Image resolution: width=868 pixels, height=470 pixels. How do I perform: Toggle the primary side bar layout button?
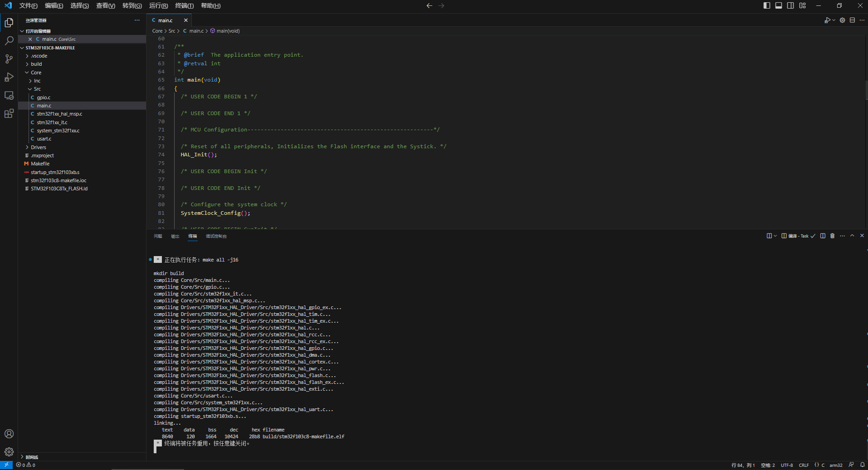[766, 5]
